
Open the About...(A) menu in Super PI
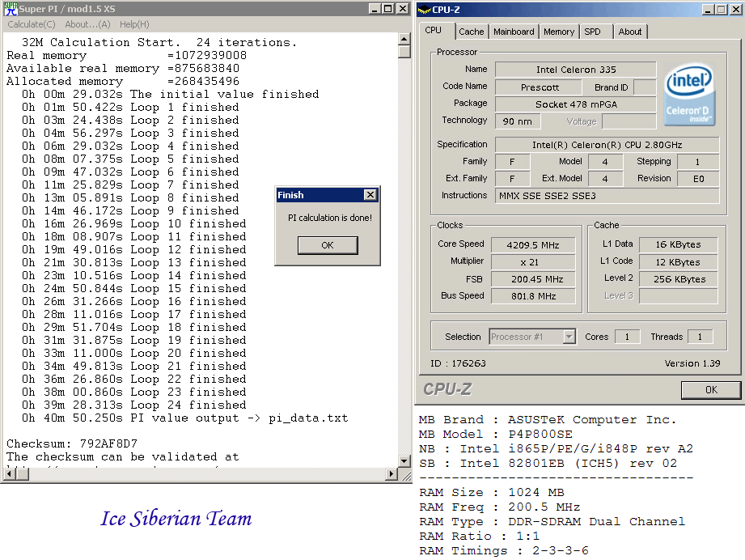coord(87,24)
